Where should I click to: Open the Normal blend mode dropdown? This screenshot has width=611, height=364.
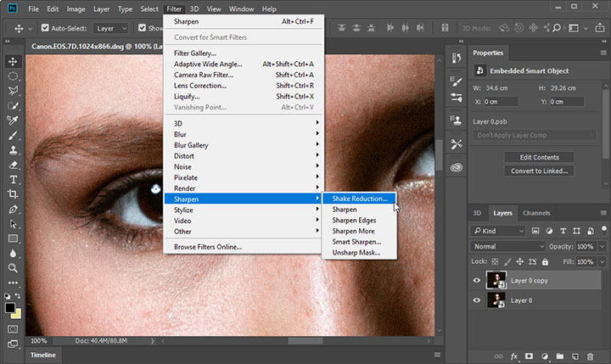click(507, 246)
